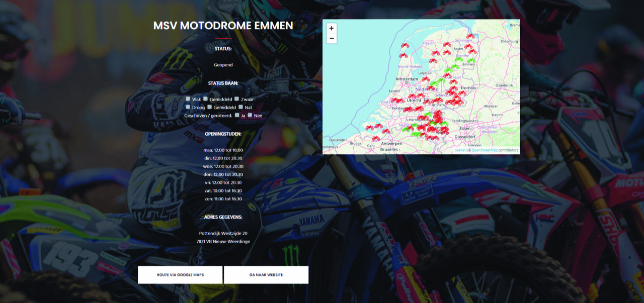Click westernmost red motorbike marker in Zeeland
644x303 pixels.
coord(370,127)
